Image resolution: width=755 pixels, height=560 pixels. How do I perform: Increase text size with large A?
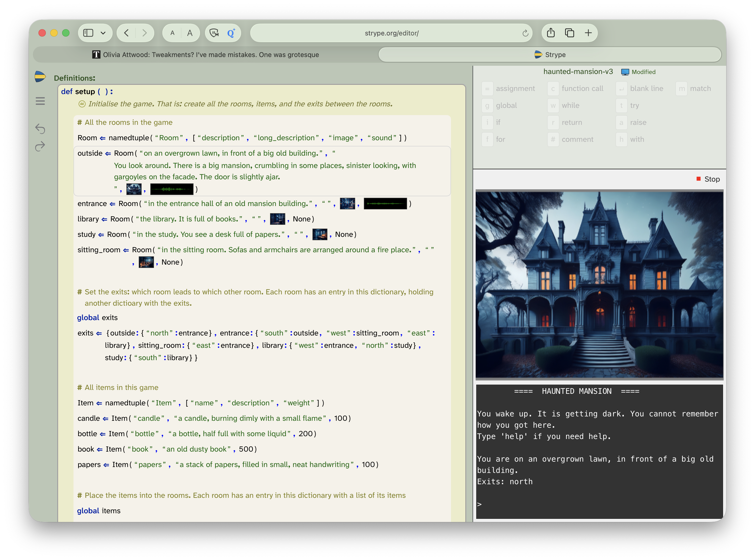190,33
